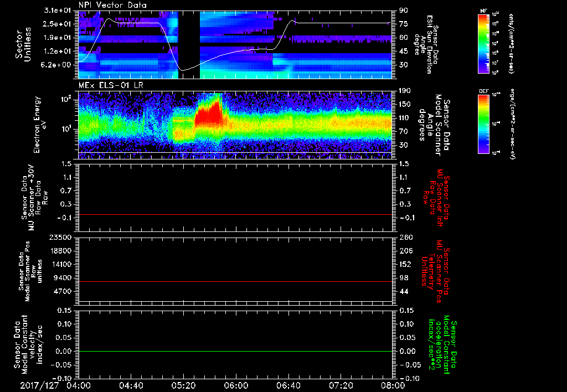Screen dimensions: 567x392
Task: Click the 'Sector Unitless' axis label
Action: [23, 44]
